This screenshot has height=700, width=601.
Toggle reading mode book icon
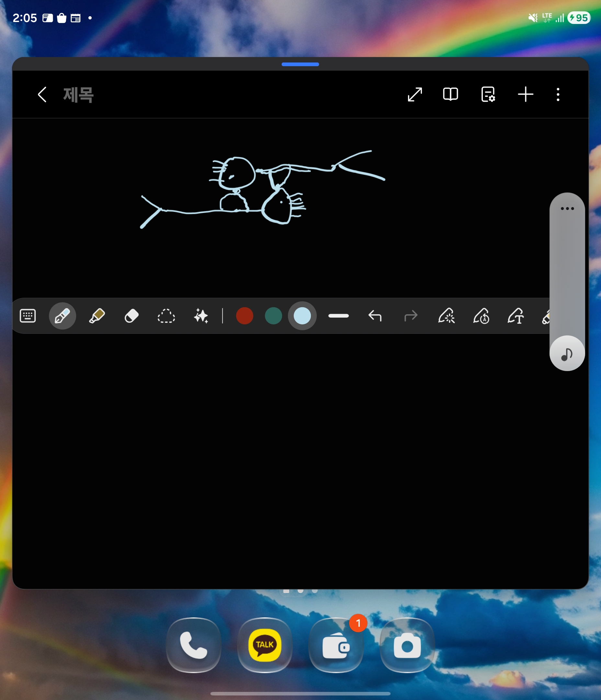click(450, 94)
